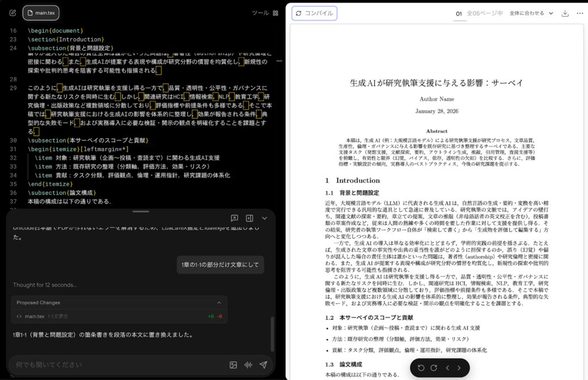Click the voice input waveform icon
588x380 pixels.
249,365
